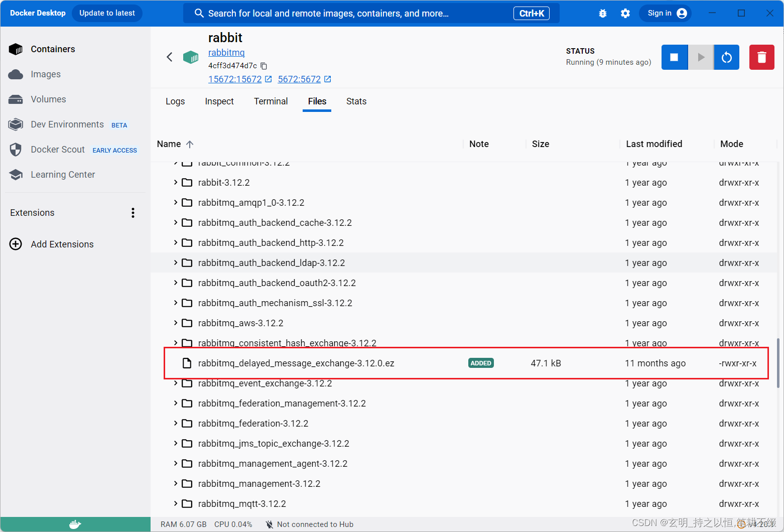
Task: Open the 15672:15672 port link
Action: pos(235,79)
